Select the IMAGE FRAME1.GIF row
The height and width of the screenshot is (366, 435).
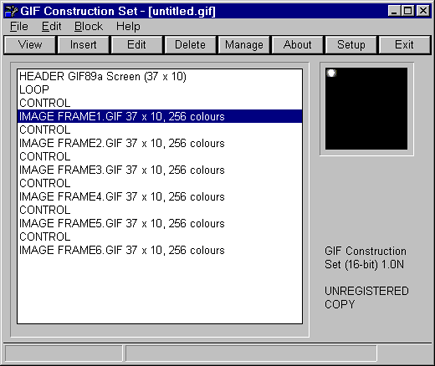coord(160,116)
